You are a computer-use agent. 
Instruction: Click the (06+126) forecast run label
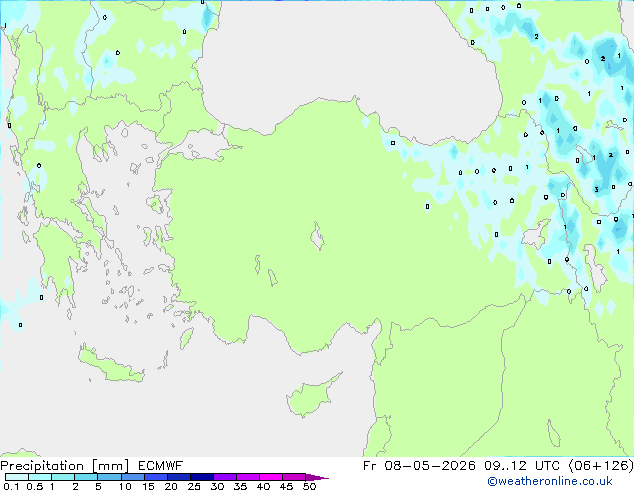pyautogui.click(x=601, y=466)
